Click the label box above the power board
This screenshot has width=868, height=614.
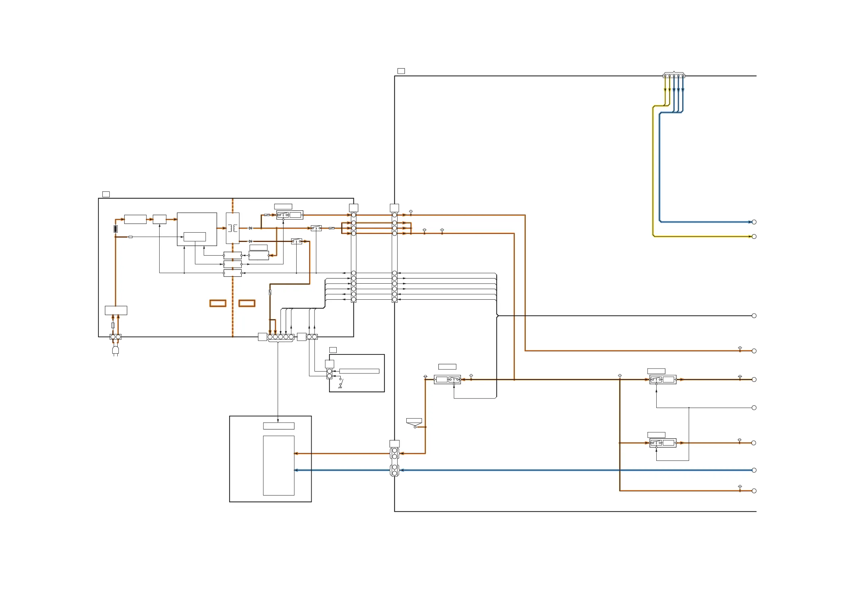pos(106,194)
